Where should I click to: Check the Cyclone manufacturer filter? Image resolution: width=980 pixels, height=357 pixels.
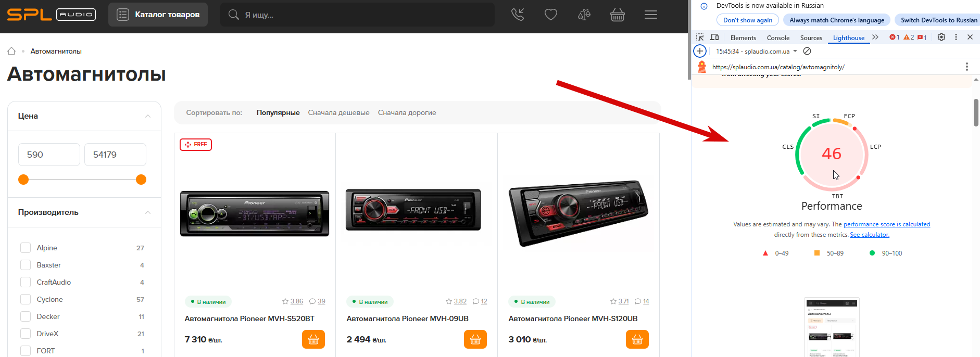[26, 299]
